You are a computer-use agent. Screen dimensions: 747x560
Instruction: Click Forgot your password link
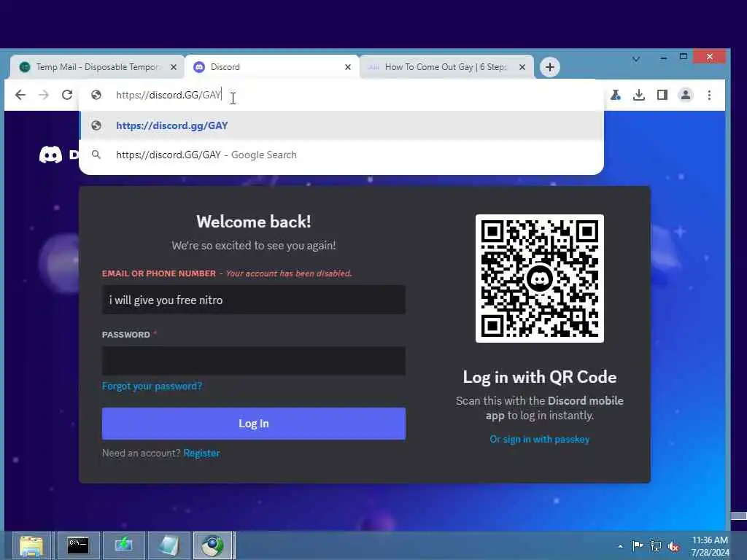(x=152, y=386)
